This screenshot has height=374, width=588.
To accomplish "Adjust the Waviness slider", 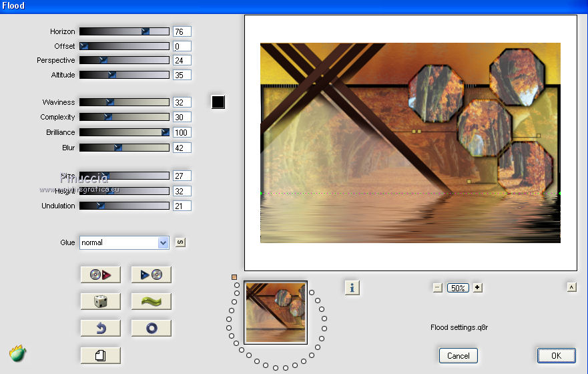I will click(x=124, y=102).
